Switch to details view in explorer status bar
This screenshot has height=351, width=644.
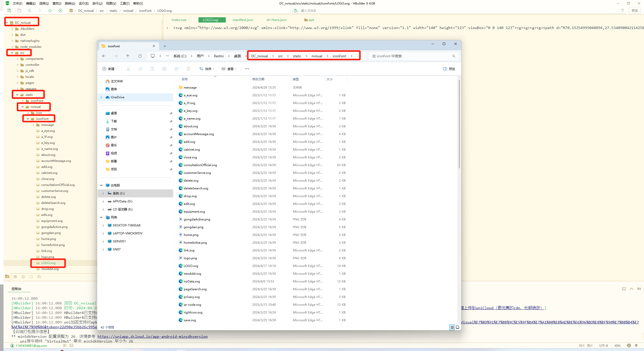tap(452, 327)
